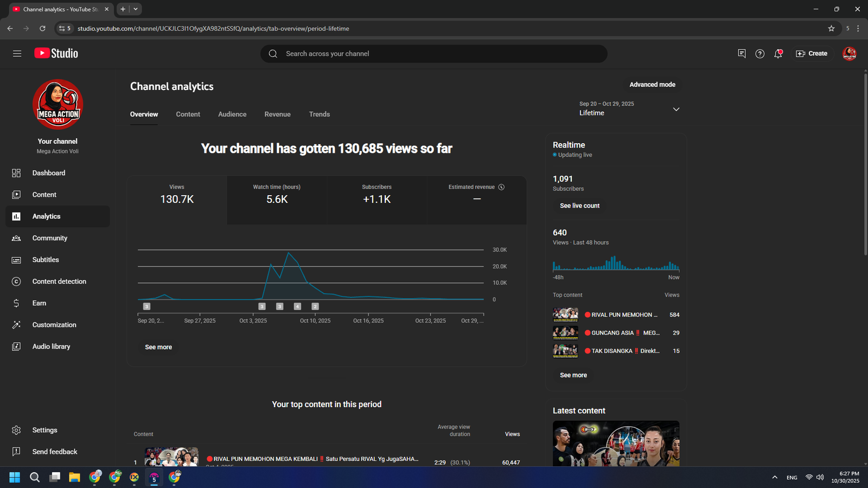Viewport: 868px width, 488px height.
Task: Open File Explorer from the taskbar
Action: click(x=74, y=477)
